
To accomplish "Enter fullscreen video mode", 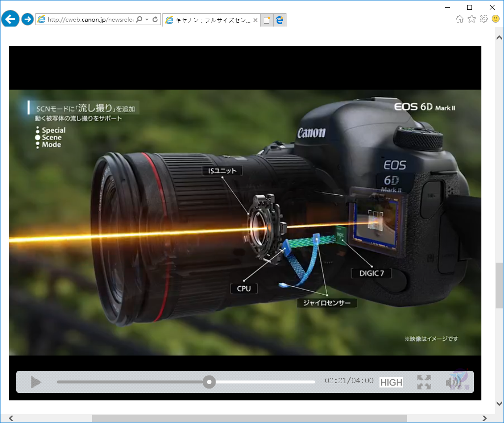I will pyautogui.click(x=424, y=382).
